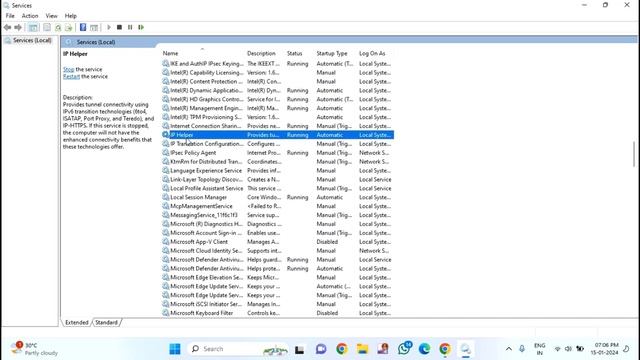Open Windows Start button
Image resolution: width=640 pixels, height=360 pixels.
coord(175,349)
